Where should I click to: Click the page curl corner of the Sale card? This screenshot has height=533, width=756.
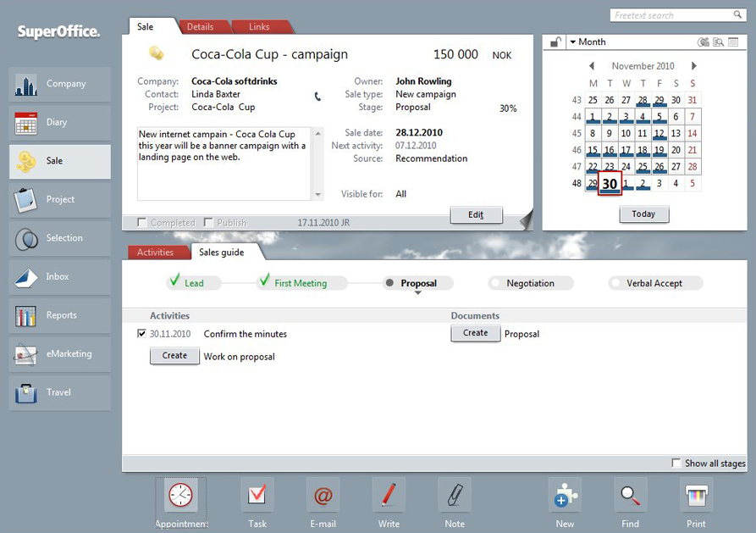pos(527,220)
